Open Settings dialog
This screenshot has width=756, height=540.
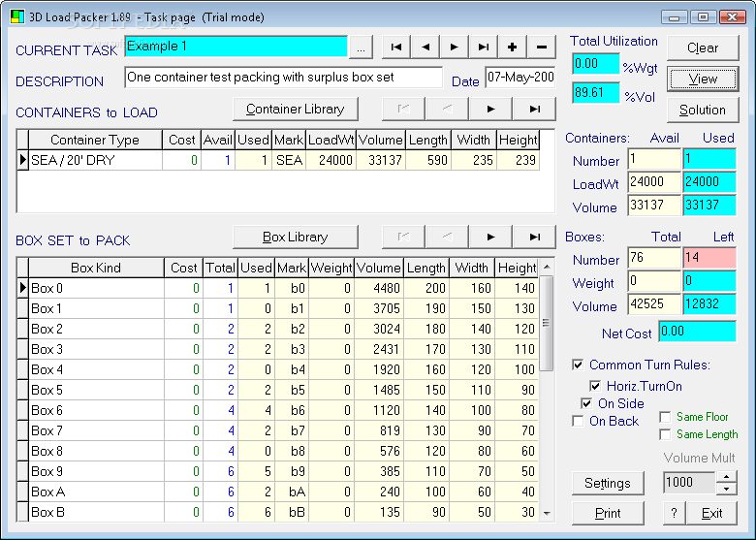[x=608, y=483]
